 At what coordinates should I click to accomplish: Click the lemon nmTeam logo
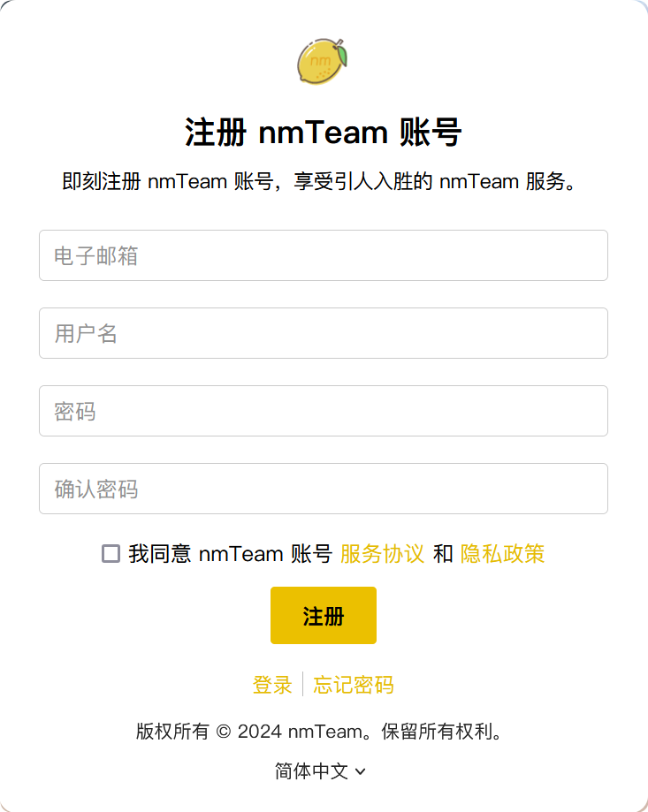pyautogui.click(x=324, y=60)
